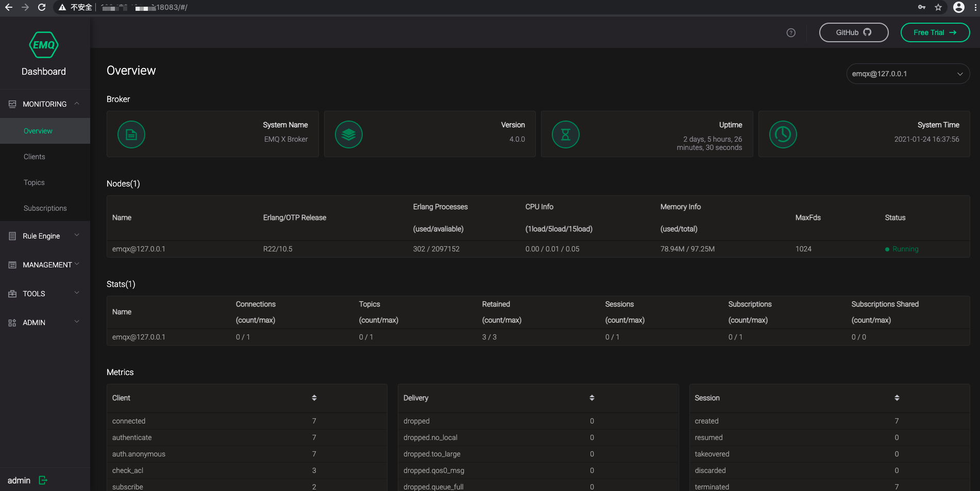The image size is (980, 491).
Task: Click the password key icon
Action: 922,7
